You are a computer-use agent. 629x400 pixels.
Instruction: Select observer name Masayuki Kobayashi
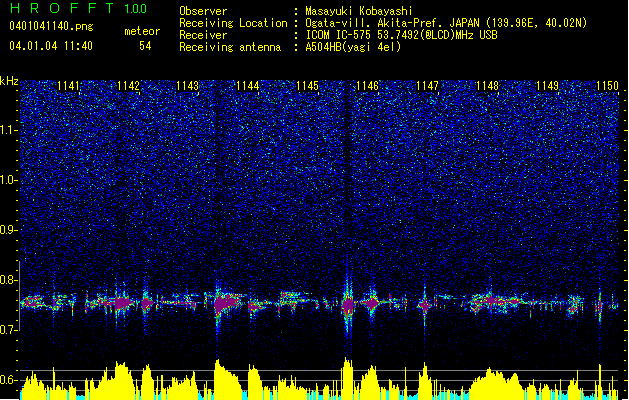359,11
